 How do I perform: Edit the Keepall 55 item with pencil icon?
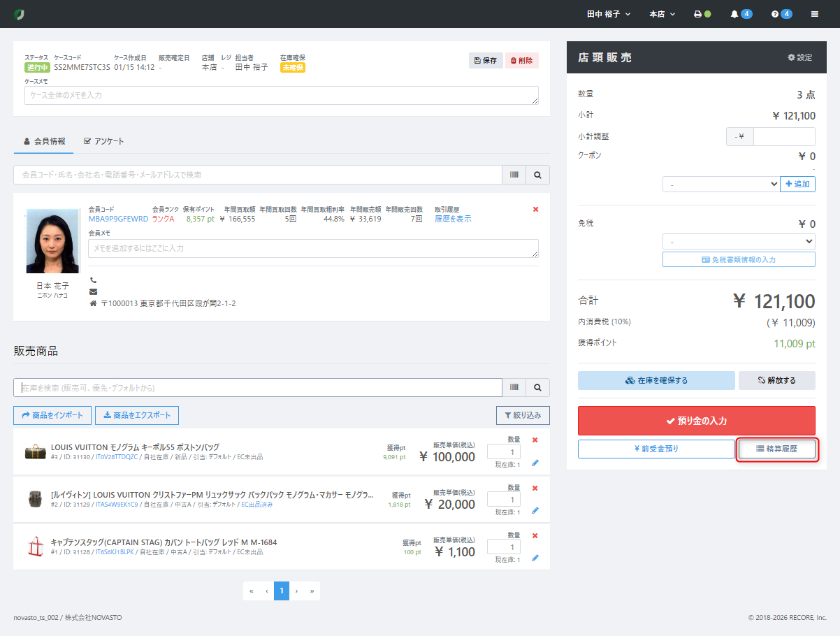(x=535, y=463)
